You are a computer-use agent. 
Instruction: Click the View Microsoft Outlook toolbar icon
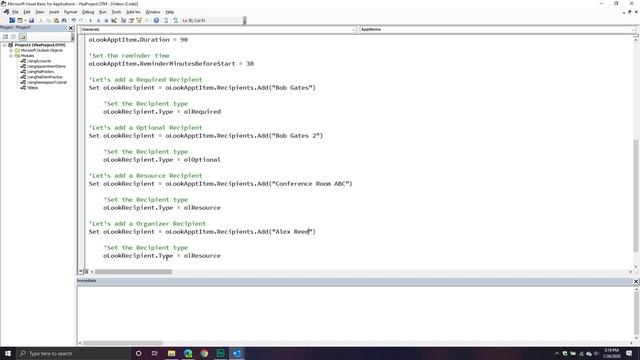[12, 20]
